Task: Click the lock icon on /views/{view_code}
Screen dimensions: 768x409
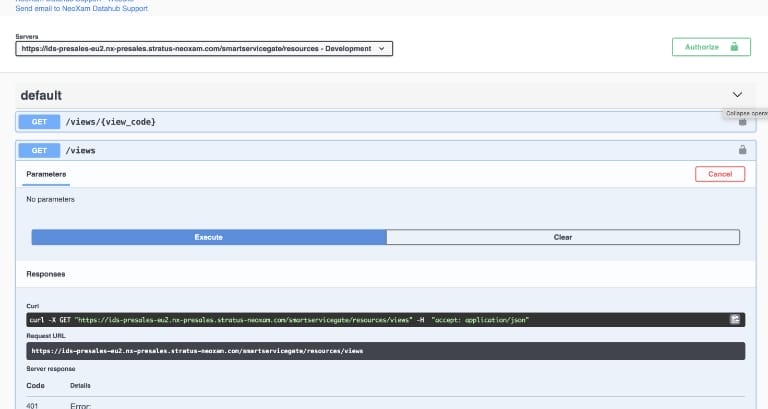Action: pyautogui.click(x=742, y=121)
